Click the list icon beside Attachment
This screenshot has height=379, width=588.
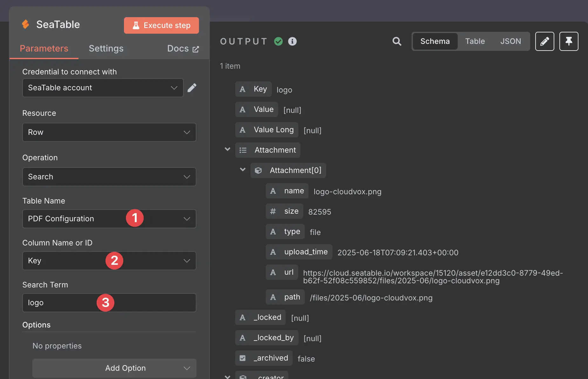click(243, 150)
